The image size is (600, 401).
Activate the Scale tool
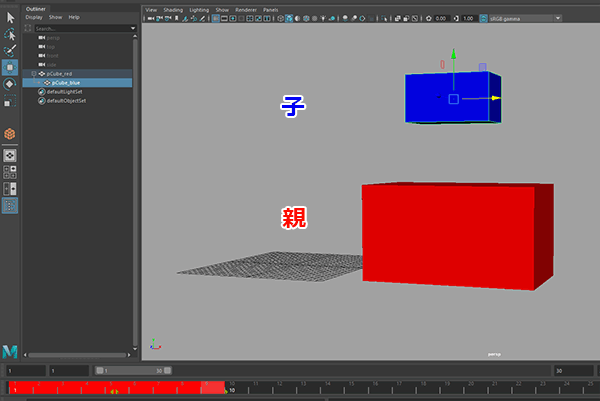(x=10, y=101)
